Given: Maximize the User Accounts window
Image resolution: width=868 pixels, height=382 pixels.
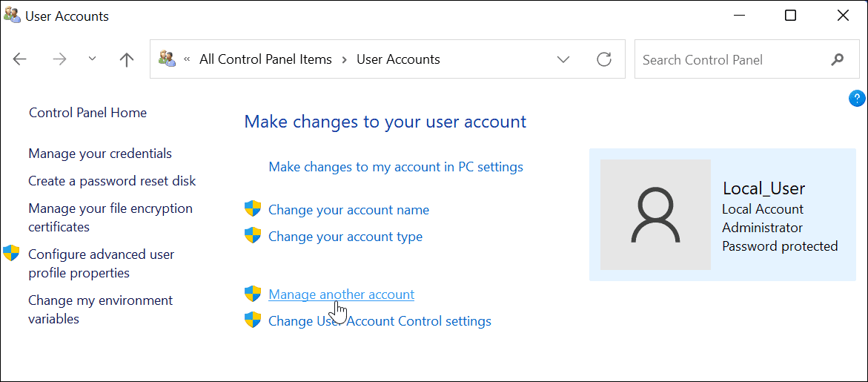Looking at the screenshot, I should [x=790, y=16].
